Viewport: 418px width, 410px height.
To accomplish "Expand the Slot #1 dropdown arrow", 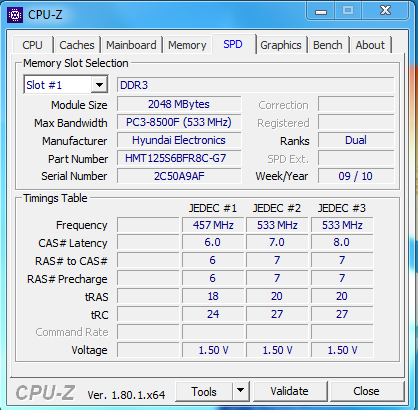I will click(99, 85).
